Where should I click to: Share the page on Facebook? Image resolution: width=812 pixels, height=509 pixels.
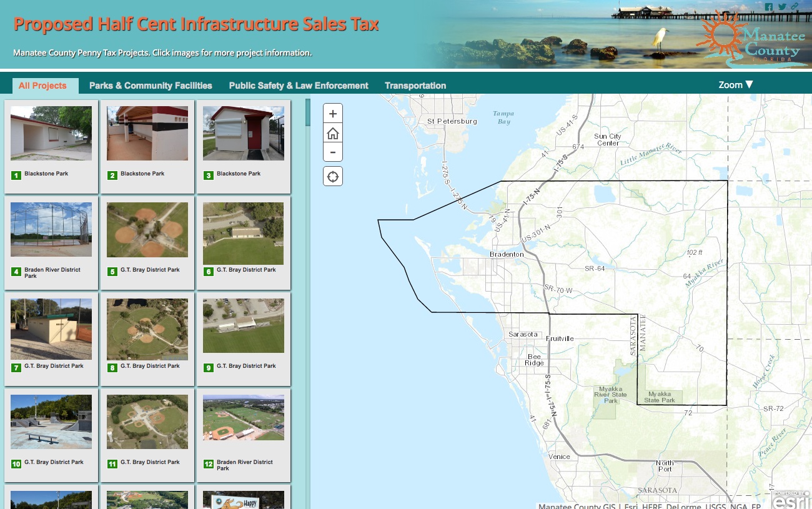pyautogui.click(x=769, y=7)
